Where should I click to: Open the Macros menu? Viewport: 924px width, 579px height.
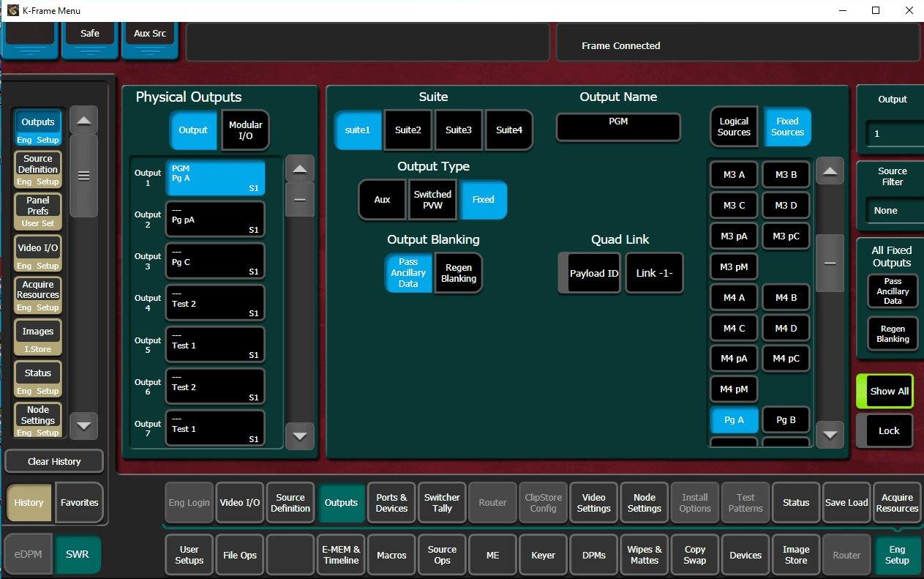pyautogui.click(x=391, y=555)
